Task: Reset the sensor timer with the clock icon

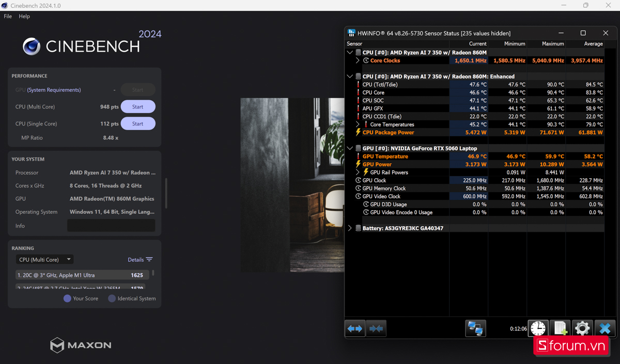Action: [x=538, y=328]
